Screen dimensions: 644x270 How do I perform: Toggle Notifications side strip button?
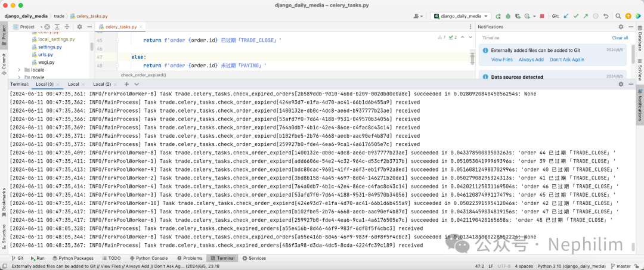click(x=640, y=104)
